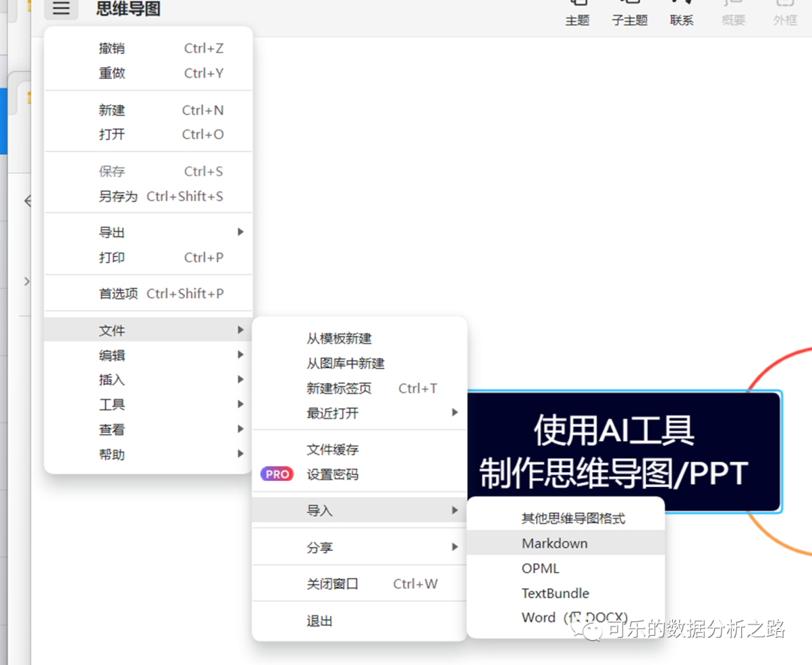Click the hamburger menu icon

tap(61, 8)
